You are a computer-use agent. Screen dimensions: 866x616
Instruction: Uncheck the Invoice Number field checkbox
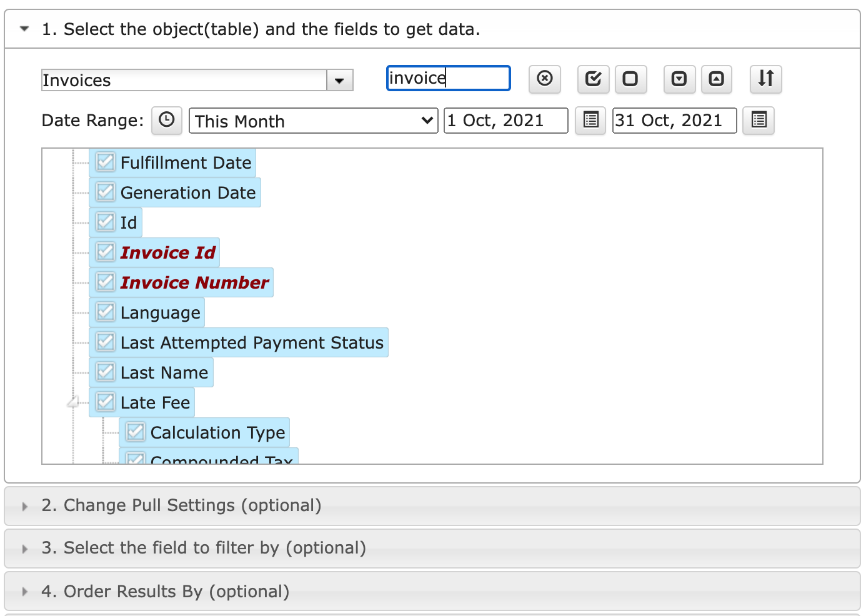coord(106,282)
